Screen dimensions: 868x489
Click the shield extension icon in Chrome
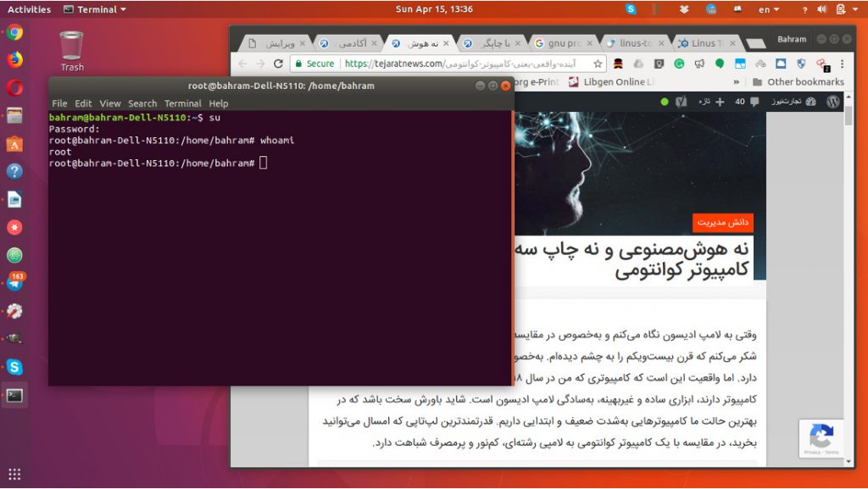point(801,64)
